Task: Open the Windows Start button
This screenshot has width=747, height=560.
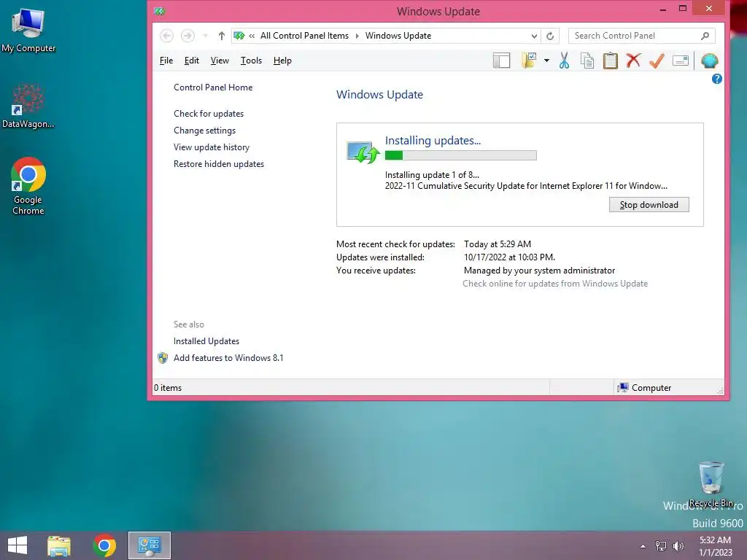Action: [18, 545]
